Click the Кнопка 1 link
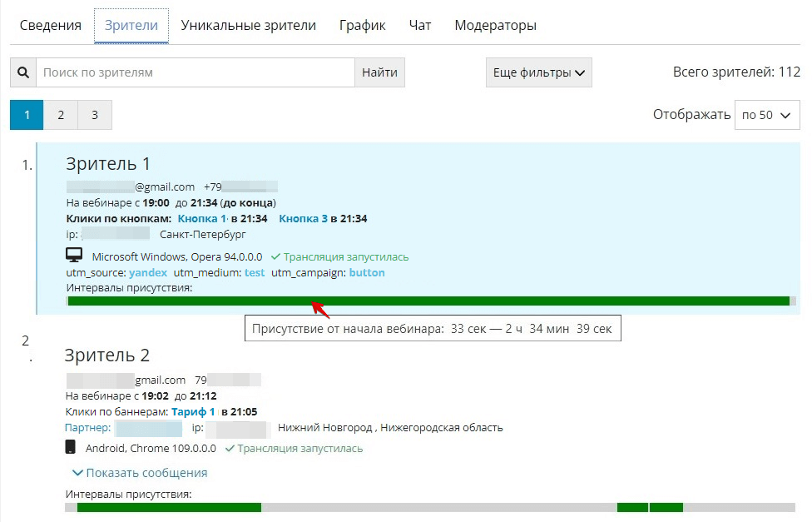 click(201, 218)
